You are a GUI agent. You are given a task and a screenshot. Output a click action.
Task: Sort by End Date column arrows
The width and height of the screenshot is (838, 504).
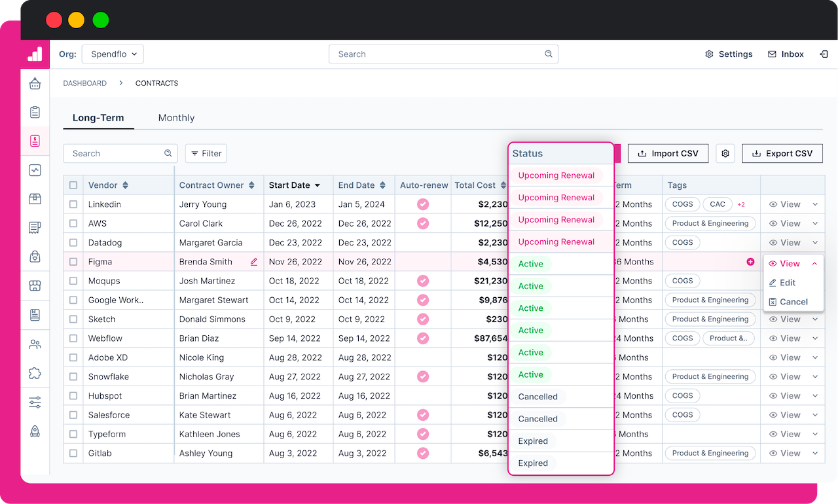(x=383, y=185)
